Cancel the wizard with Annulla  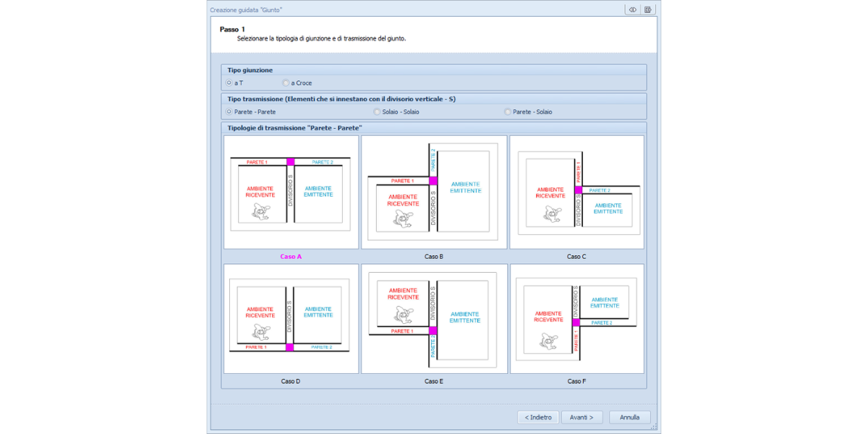(629, 417)
